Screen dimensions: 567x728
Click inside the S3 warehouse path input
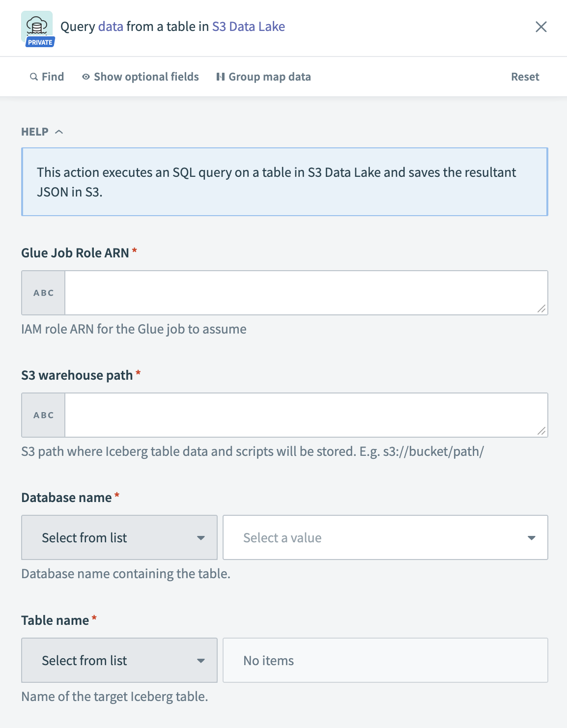[x=305, y=415]
